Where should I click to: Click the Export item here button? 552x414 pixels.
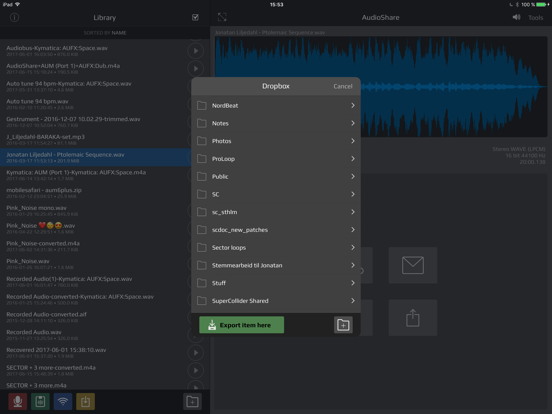click(242, 325)
